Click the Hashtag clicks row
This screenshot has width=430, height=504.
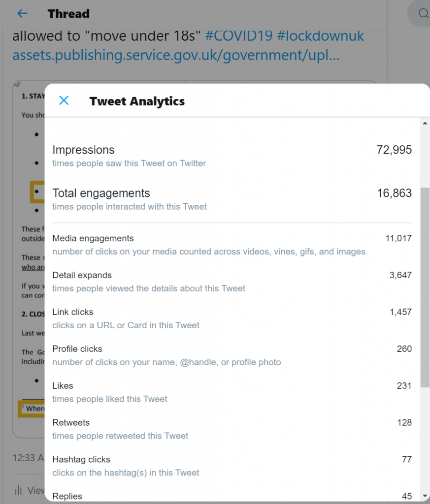232,466
